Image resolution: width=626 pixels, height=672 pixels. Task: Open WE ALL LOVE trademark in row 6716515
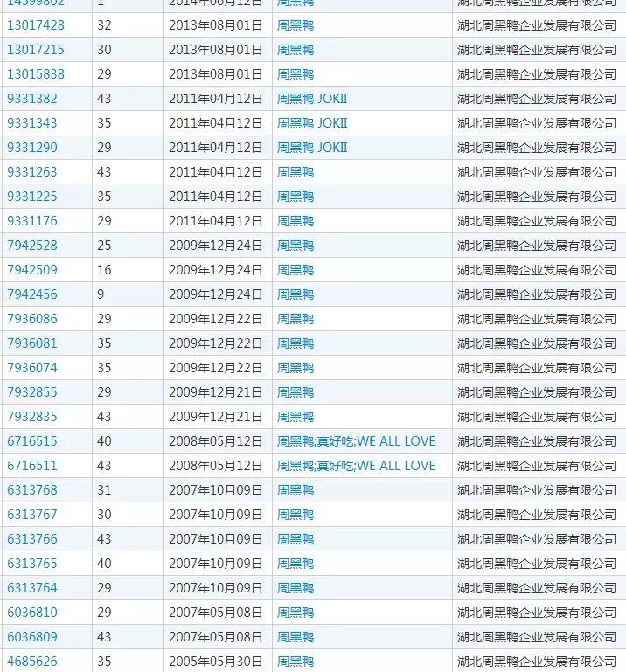click(356, 441)
